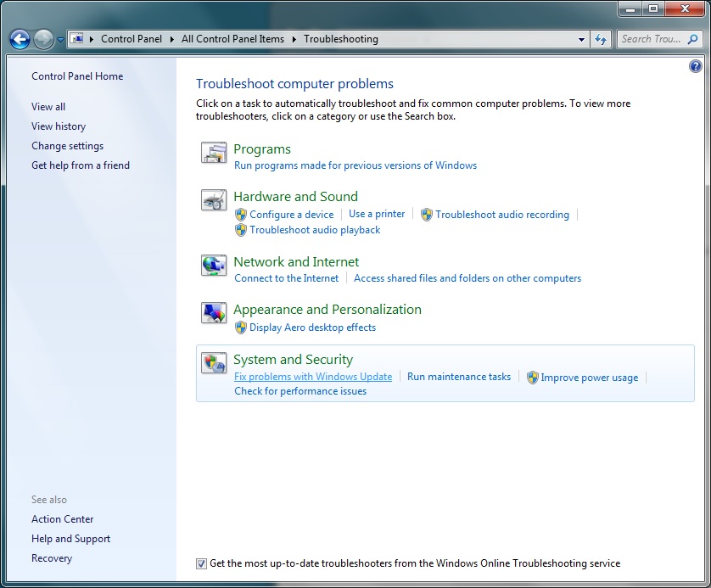Image resolution: width=711 pixels, height=588 pixels.
Task: Open View history in the sidebar
Action: (59, 126)
